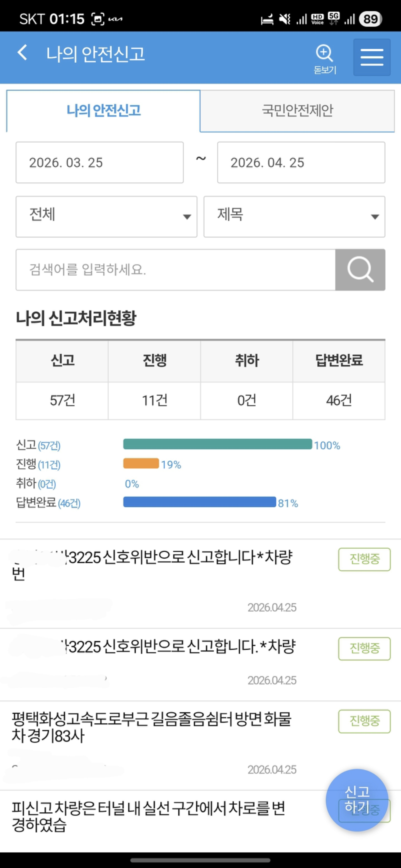
Task: Tap 진행중 badge on first report
Action: 364,559
